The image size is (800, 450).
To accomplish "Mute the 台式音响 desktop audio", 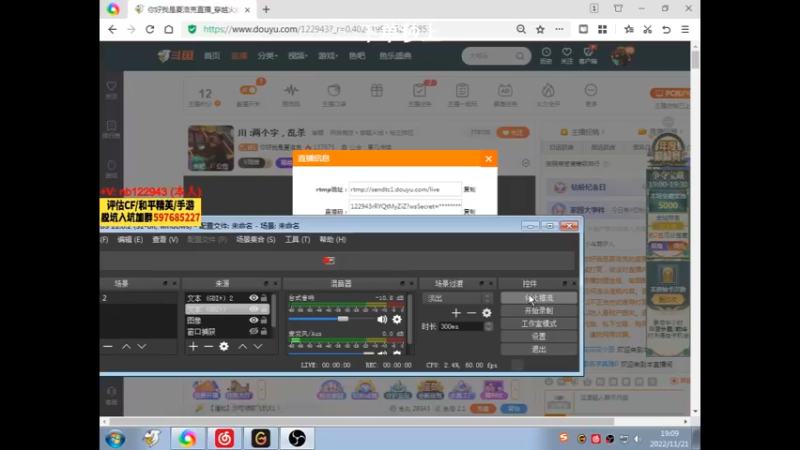I will [x=382, y=319].
